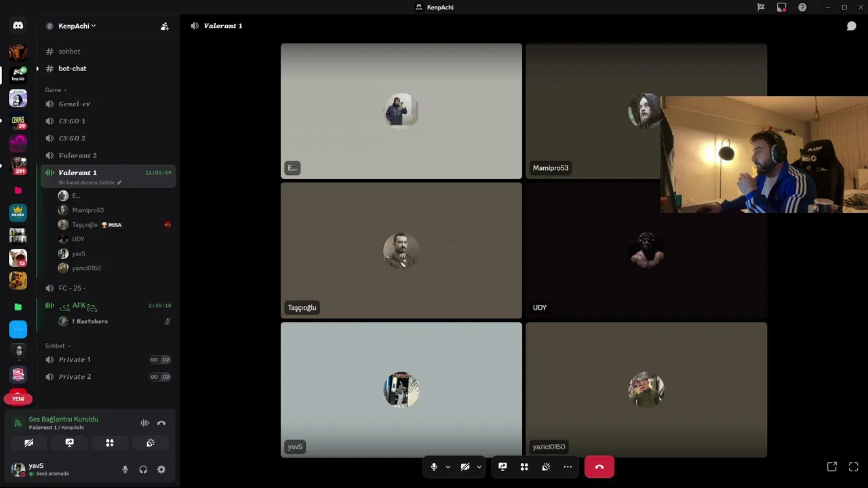Focus the Taşçıoğlu video tile
Screen dimensions: 868x488
pyautogui.click(x=401, y=250)
